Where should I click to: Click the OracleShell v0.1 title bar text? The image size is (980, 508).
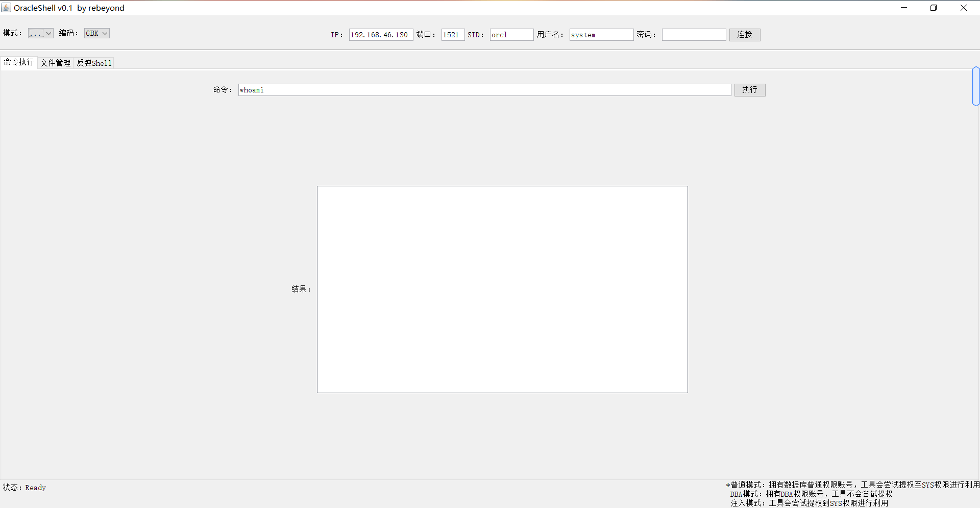[x=69, y=8]
